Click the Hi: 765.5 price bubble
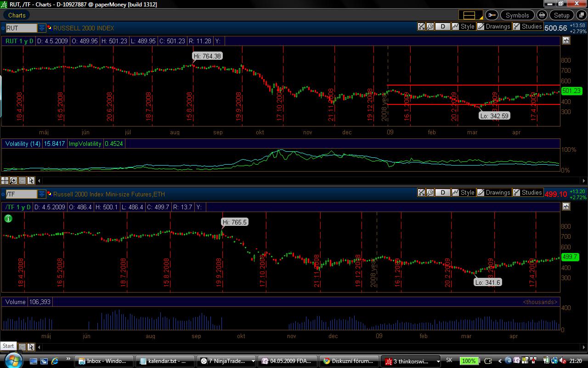Screen dimensions: 588x368 [x=234, y=222]
